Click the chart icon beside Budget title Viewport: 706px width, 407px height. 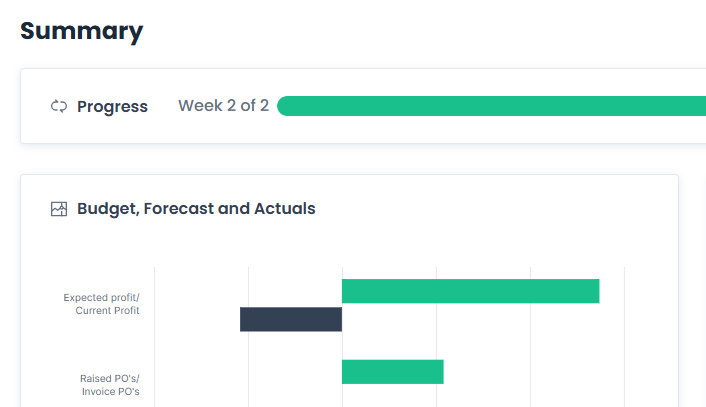point(59,209)
